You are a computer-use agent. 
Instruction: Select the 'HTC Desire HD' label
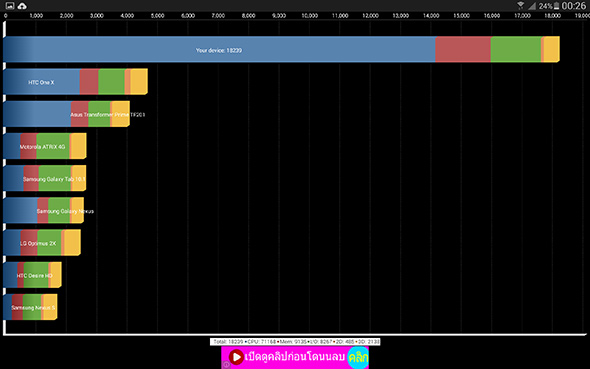coord(34,276)
